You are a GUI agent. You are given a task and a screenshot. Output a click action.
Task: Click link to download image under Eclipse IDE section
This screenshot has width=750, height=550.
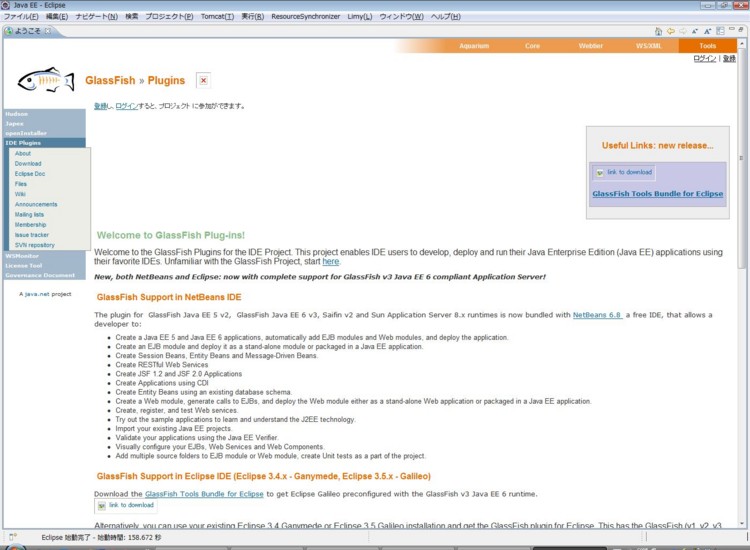click(126, 505)
